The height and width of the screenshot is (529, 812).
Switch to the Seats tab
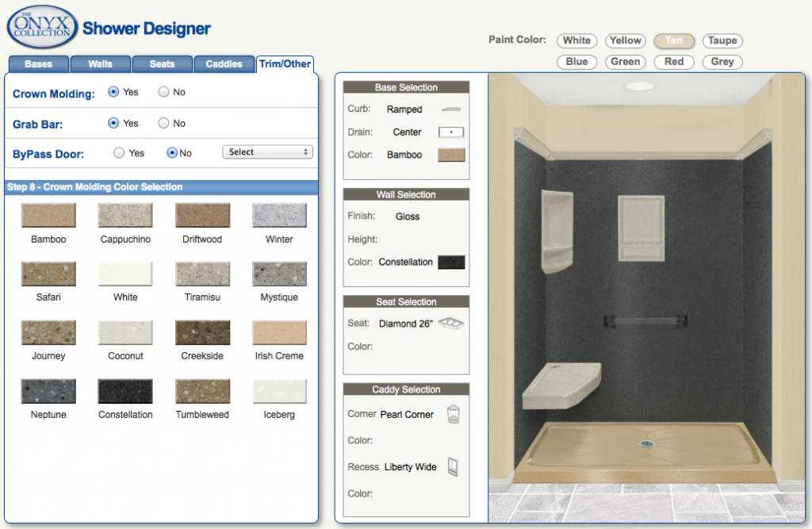162,64
